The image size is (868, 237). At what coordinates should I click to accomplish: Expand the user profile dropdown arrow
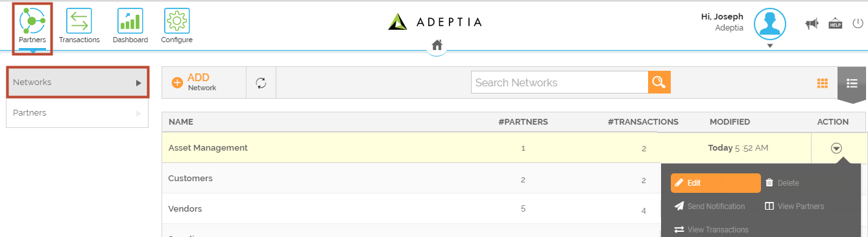pos(769,46)
